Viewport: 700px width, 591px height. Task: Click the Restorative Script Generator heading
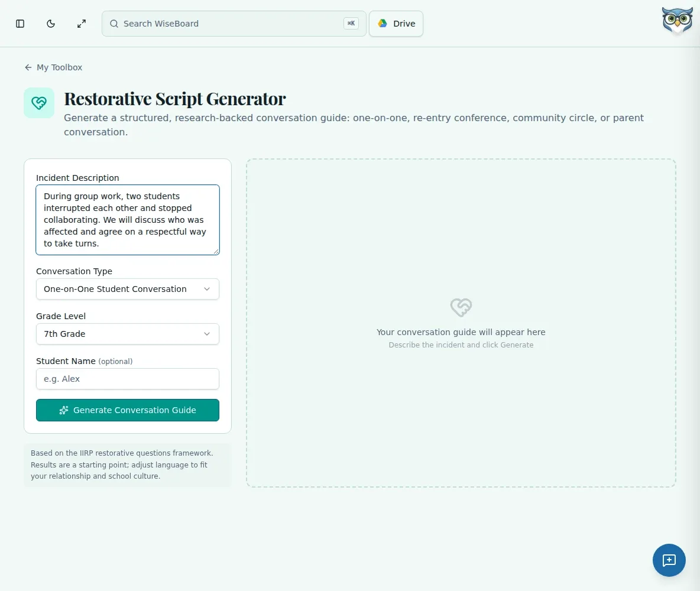point(175,99)
